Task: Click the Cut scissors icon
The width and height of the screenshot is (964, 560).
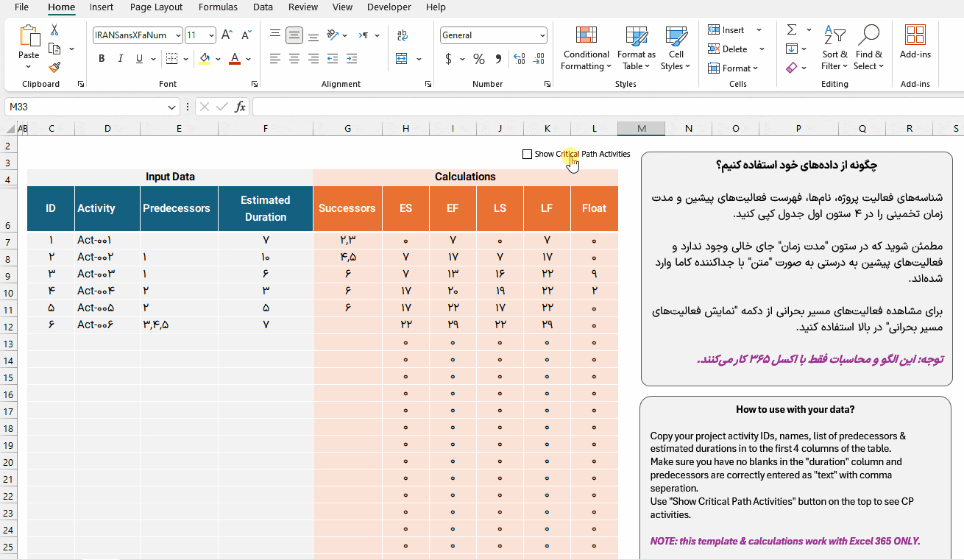Action: (54, 30)
